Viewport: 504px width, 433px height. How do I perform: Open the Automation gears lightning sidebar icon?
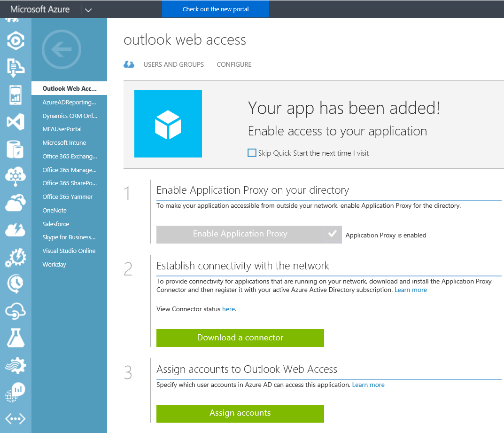point(16,257)
